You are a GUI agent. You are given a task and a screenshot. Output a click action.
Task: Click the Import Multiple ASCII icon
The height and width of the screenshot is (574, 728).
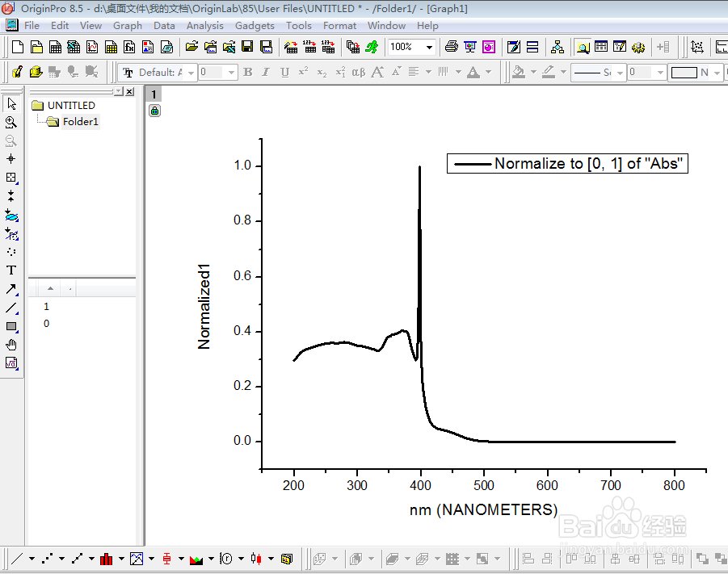pos(328,47)
